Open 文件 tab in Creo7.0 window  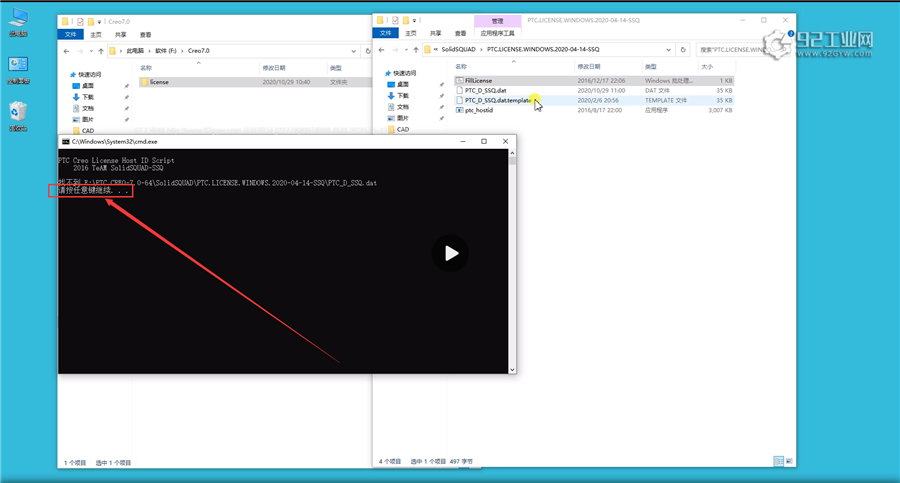[x=71, y=34]
